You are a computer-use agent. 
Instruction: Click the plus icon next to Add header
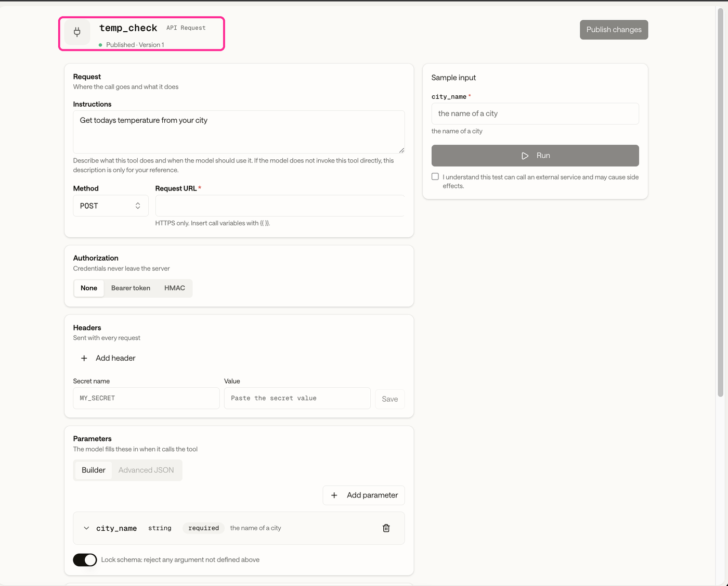(x=84, y=358)
